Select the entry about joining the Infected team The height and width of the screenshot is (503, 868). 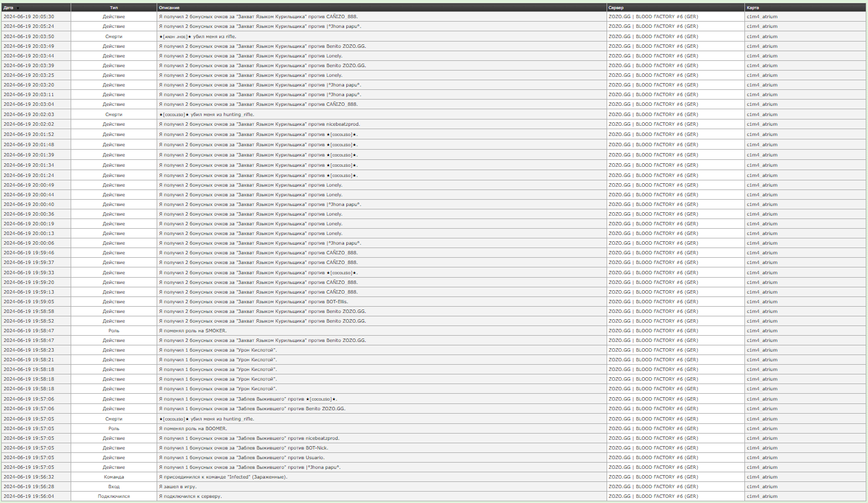[223, 477]
